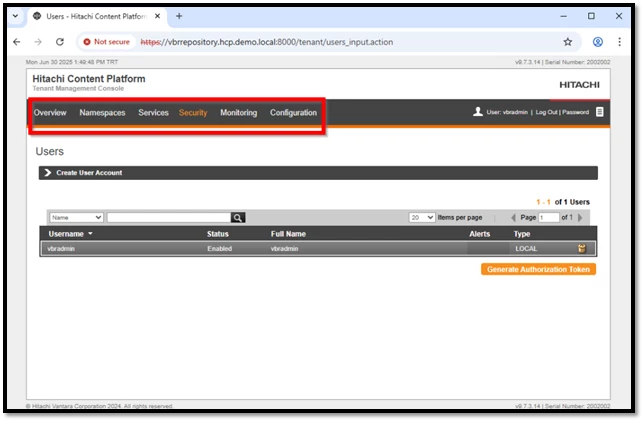Reload the page with refresh icon

pos(60,42)
